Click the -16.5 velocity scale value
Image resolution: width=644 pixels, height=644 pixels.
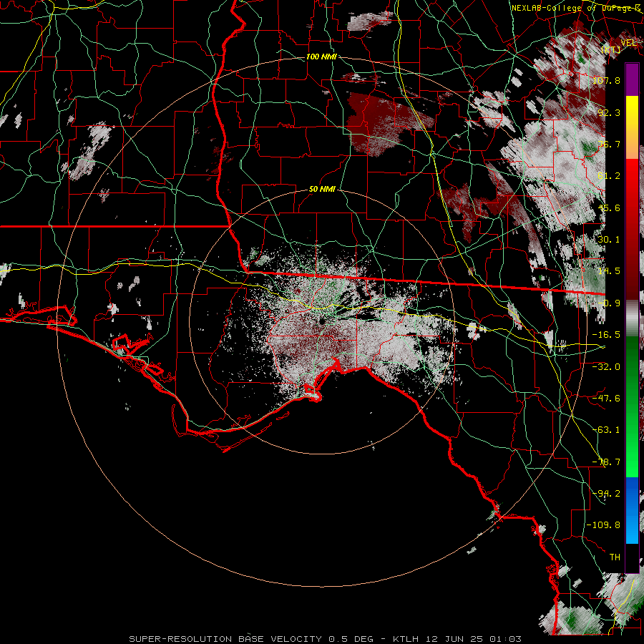pos(607,335)
